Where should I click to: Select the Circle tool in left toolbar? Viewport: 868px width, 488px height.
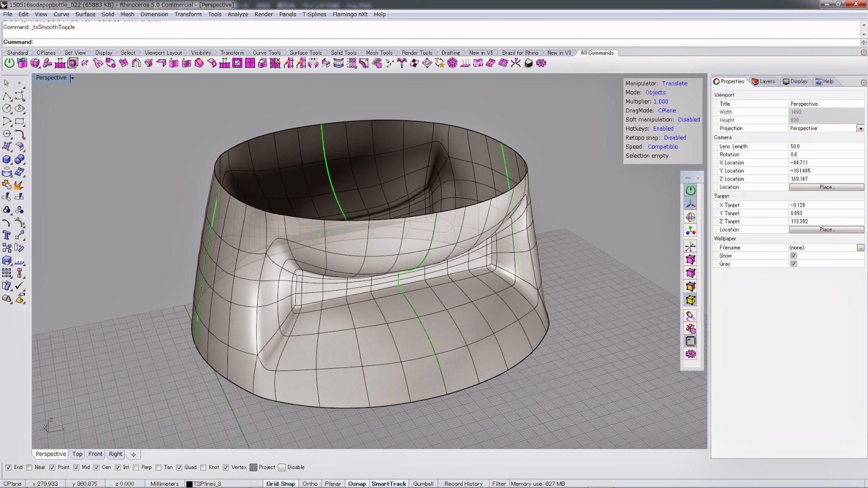[7, 108]
